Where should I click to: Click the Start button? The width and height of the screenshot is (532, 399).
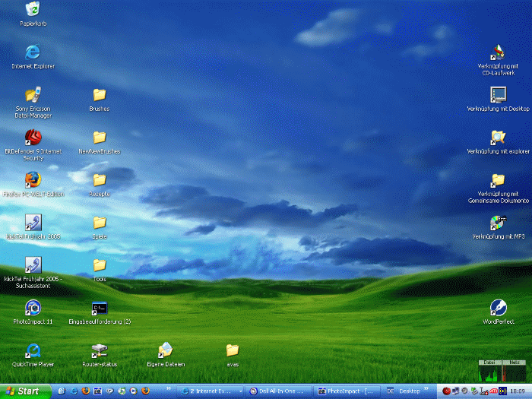click(26, 391)
